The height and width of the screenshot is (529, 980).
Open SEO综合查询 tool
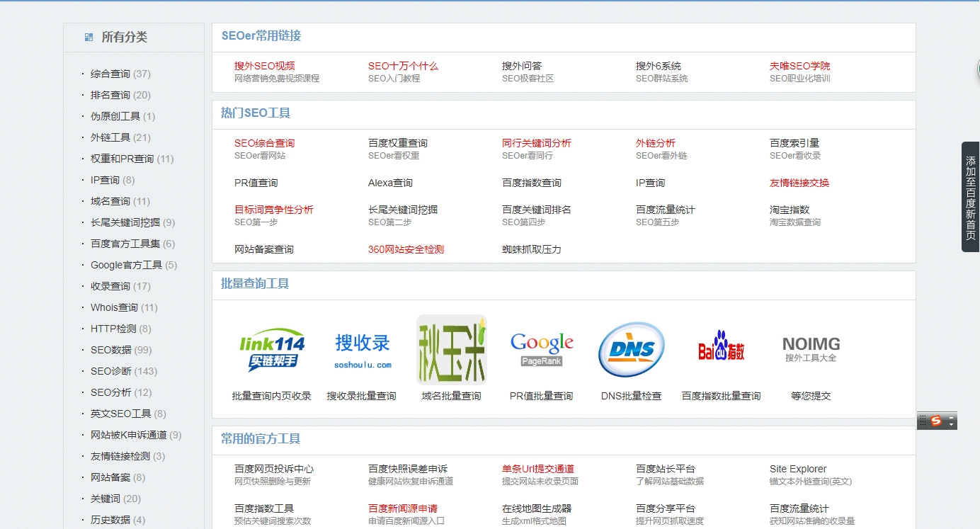pos(264,143)
